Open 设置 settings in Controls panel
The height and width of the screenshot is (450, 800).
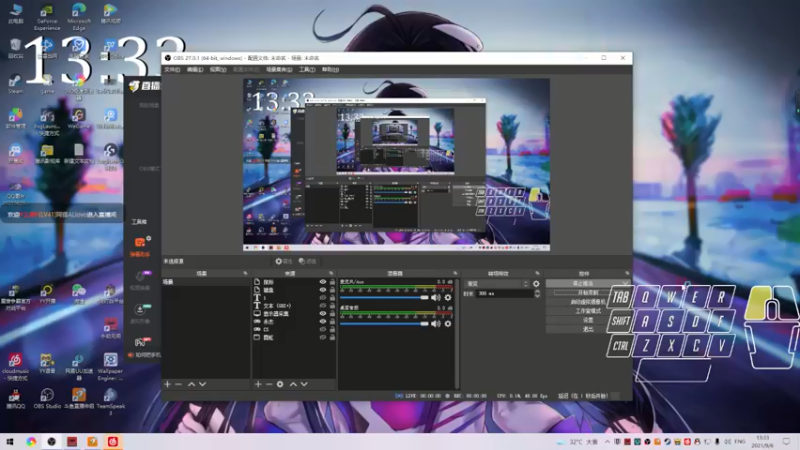point(588,320)
